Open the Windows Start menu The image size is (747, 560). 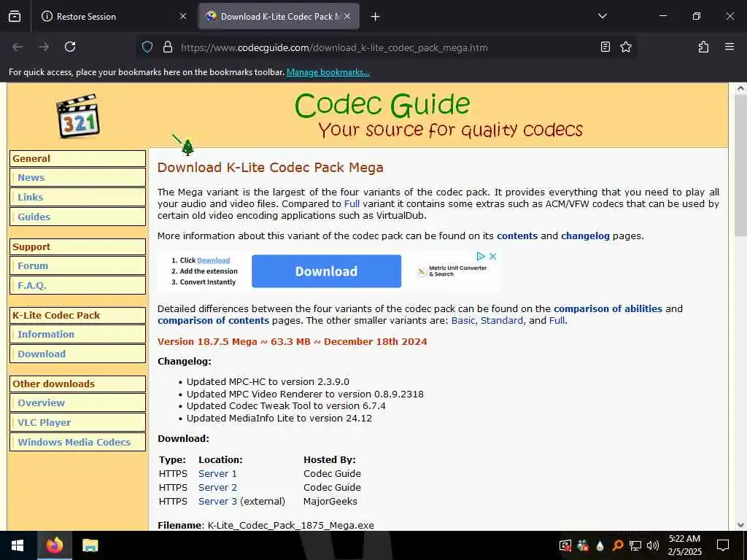[18, 545]
